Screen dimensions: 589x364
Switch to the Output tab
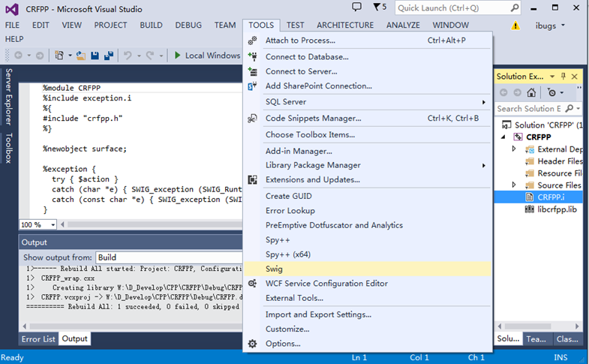74,338
